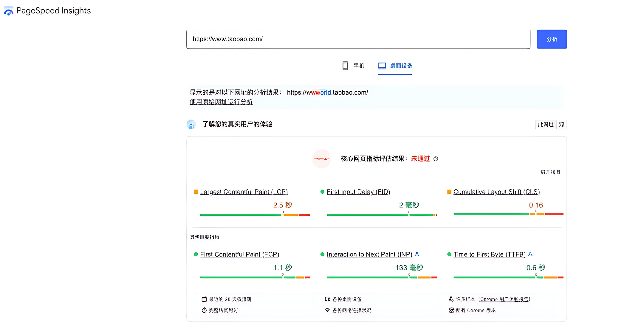Click the experimental flag icon next to TTFB
This screenshot has height=326, width=644.
pyautogui.click(x=530, y=254)
